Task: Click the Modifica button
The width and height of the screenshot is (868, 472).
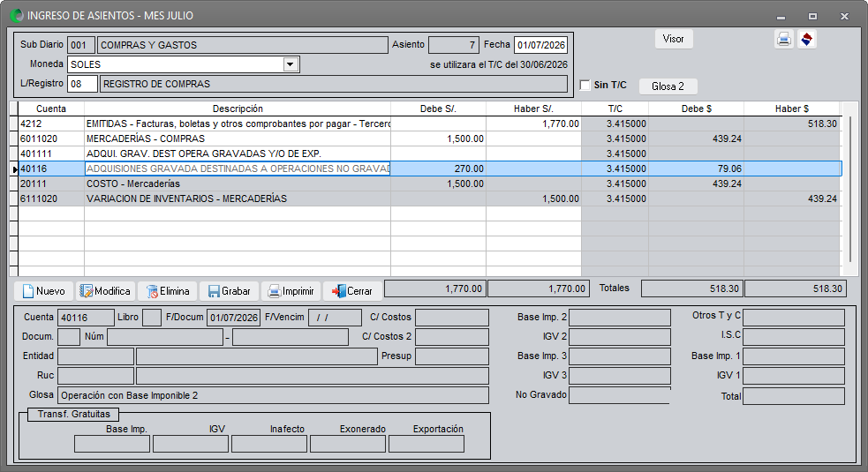Action: [x=105, y=291]
